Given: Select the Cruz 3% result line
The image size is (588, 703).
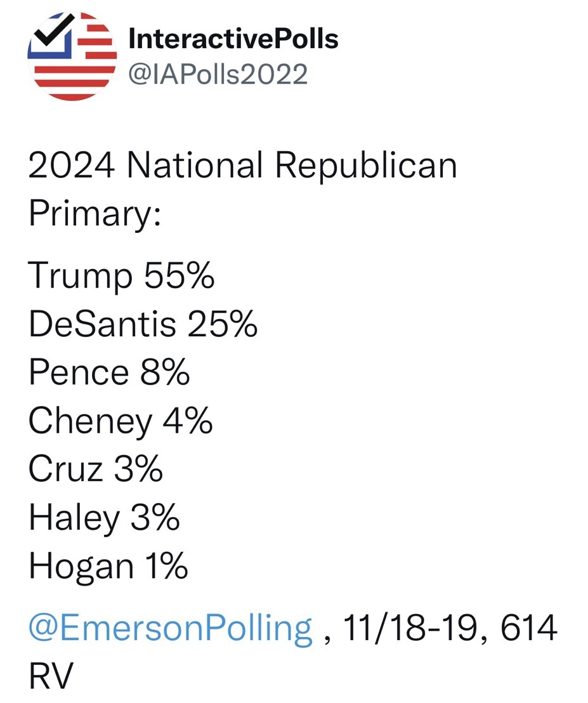Looking at the screenshot, I should (95, 469).
